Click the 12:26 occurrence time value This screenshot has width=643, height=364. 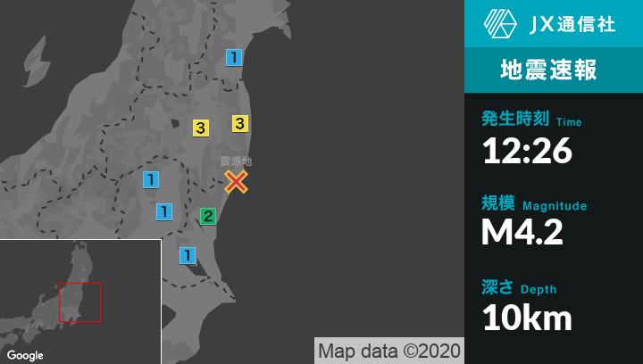click(527, 151)
